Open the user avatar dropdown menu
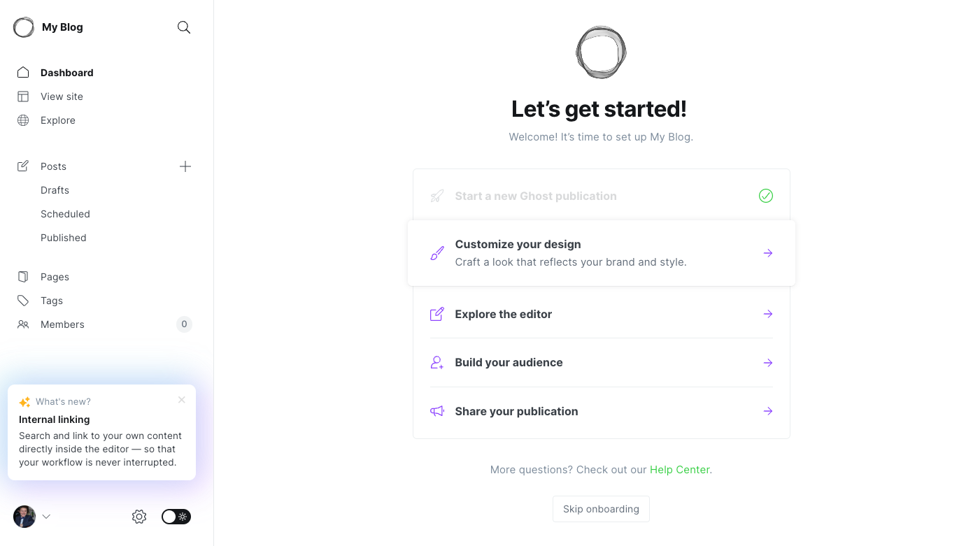Viewport: 980px width, 546px height. click(x=32, y=517)
